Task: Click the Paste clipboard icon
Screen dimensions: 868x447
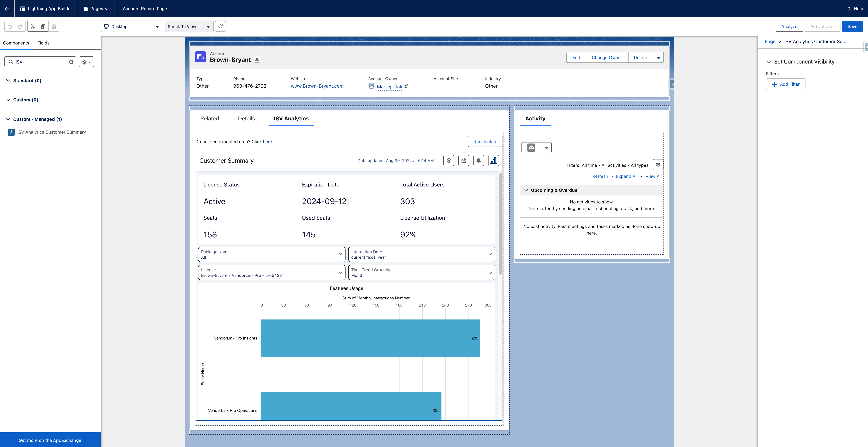Action: [54, 26]
